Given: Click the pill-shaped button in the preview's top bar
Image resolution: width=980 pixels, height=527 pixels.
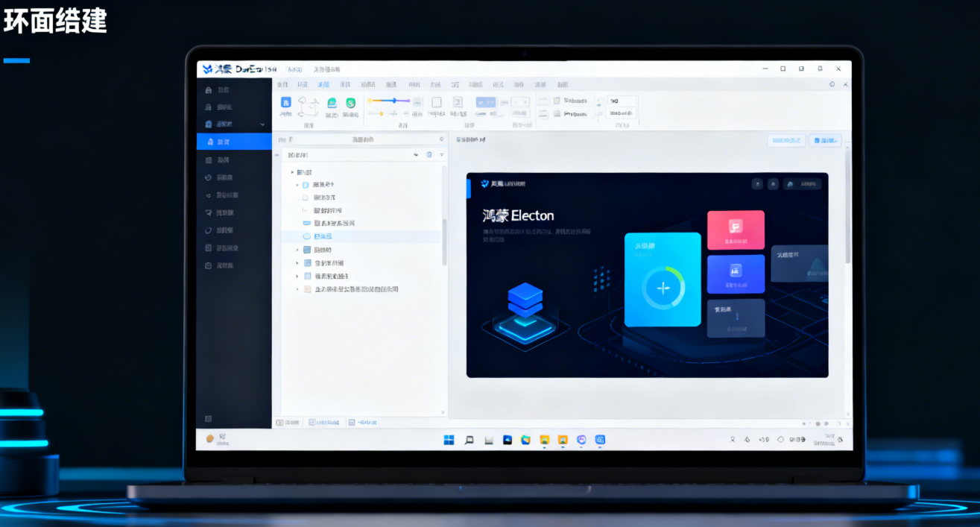Looking at the screenshot, I should tap(803, 183).
